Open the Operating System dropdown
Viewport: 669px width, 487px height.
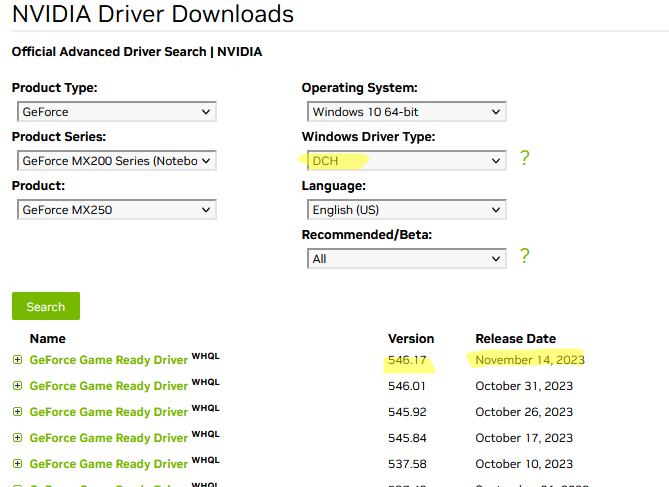[x=407, y=112]
